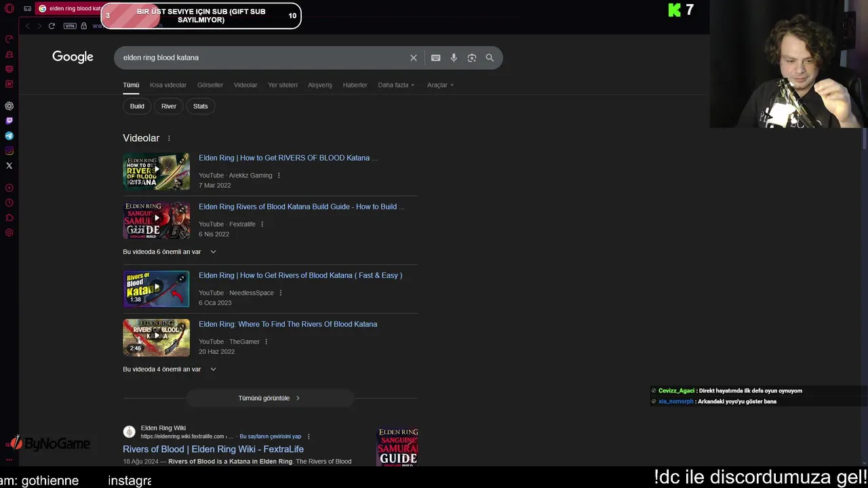Click the magnifier search submit button
This screenshot has height=488, width=868.
coord(490,58)
